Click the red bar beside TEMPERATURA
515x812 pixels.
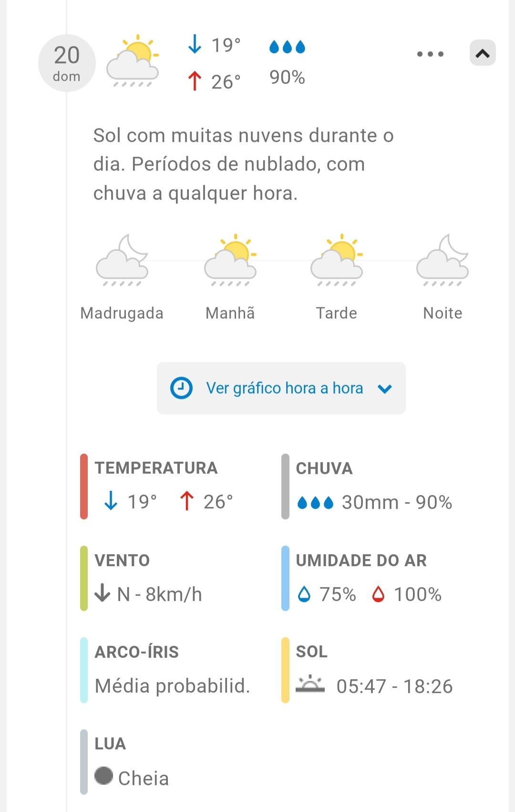tap(84, 486)
